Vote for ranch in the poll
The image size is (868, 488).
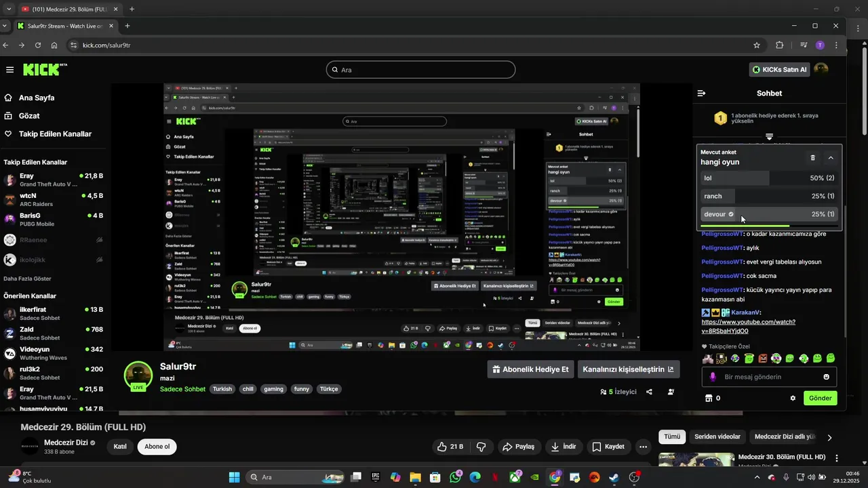click(769, 196)
